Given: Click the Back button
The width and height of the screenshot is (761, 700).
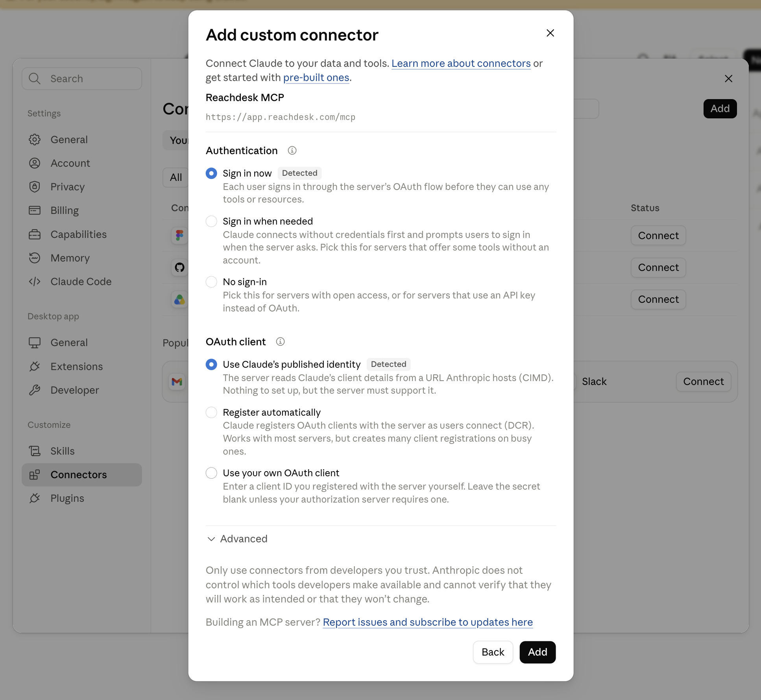Looking at the screenshot, I should tap(493, 652).
